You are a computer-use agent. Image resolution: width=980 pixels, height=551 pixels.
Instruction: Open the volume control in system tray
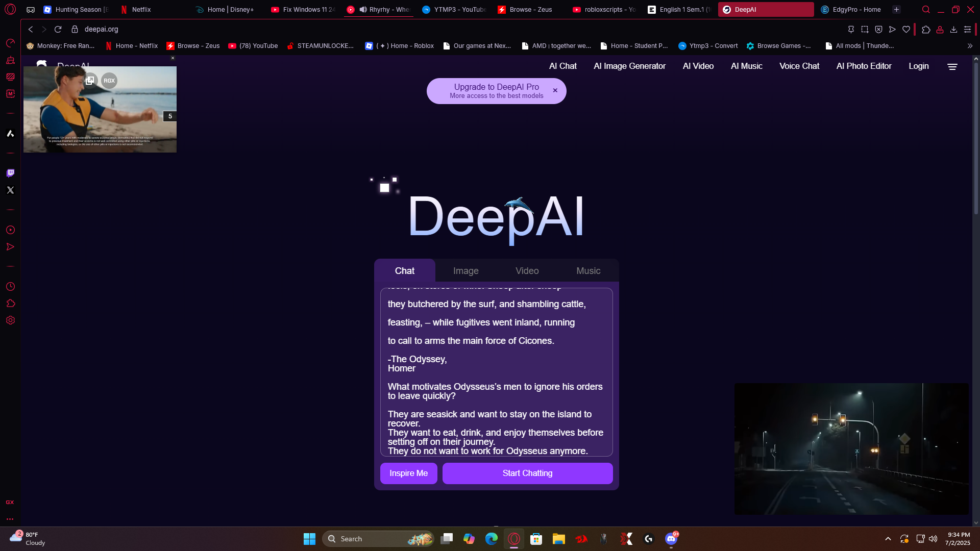(x=933, y=539)
